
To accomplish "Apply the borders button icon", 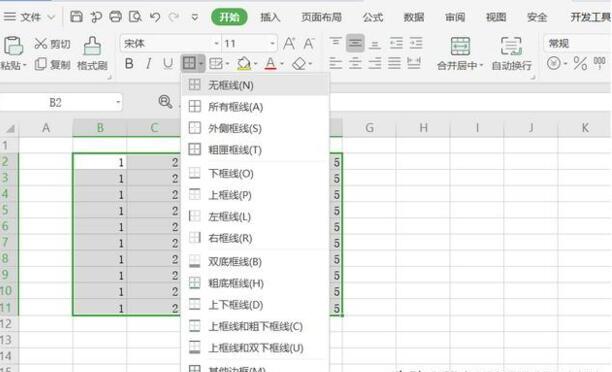I will pos(189,63).
